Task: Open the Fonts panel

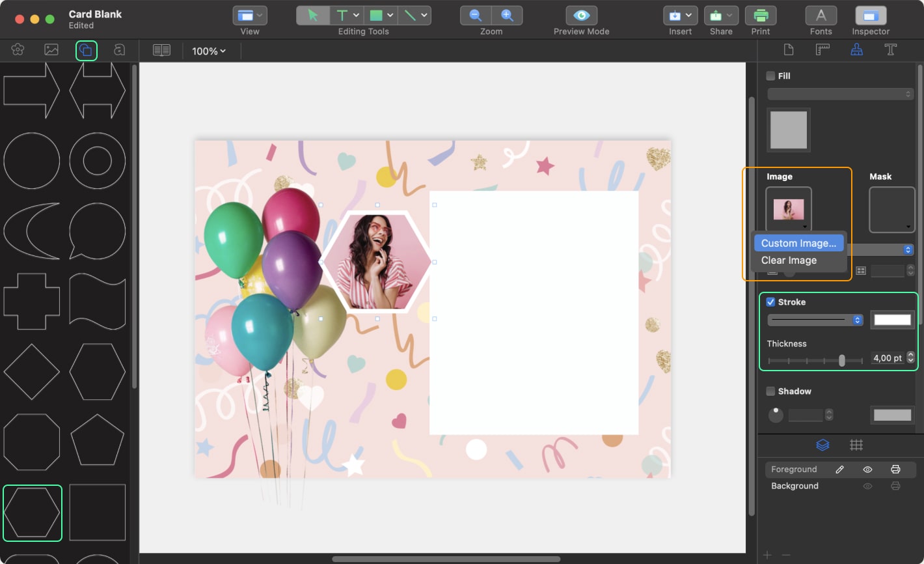Action: click(x=821, y=16)
